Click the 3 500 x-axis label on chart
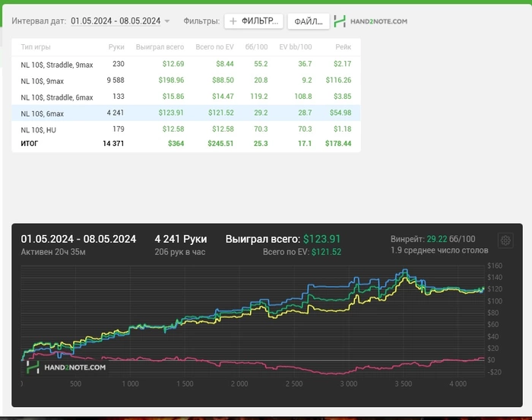Viewport: 532px width, 420px height. point(404,384)
